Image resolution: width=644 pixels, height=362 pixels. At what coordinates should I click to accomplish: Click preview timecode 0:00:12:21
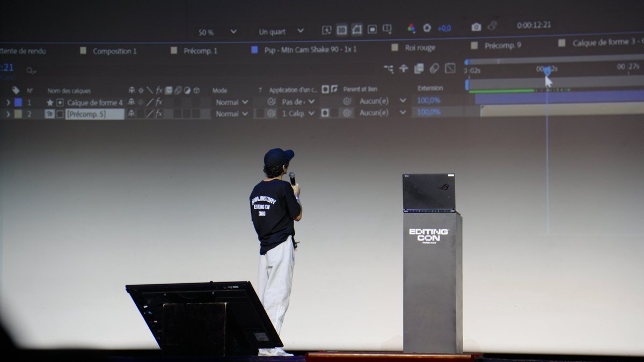pyautogui.click(x=533, y=25)
